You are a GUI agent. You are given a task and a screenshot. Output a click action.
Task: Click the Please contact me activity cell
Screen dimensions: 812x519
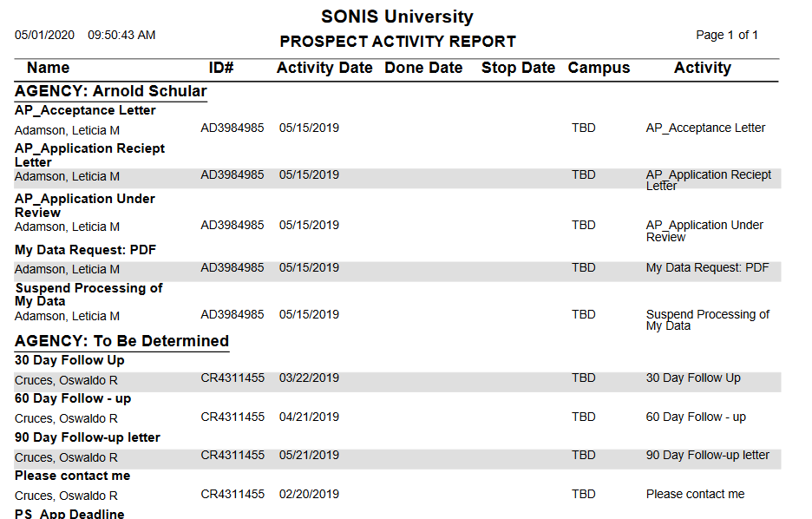(x=695, y=494)
